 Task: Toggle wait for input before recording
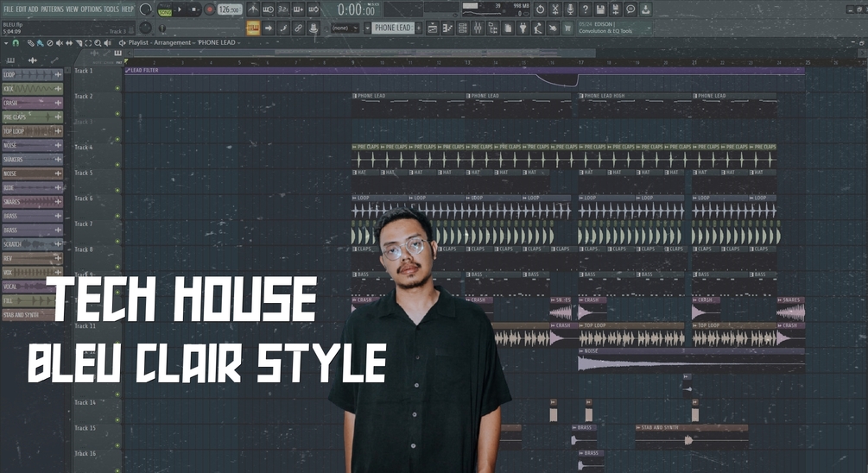point(268,9)
